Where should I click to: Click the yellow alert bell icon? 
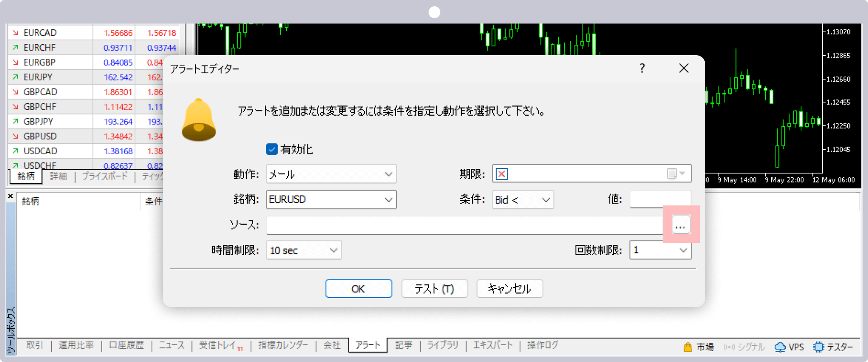(198, 120)
